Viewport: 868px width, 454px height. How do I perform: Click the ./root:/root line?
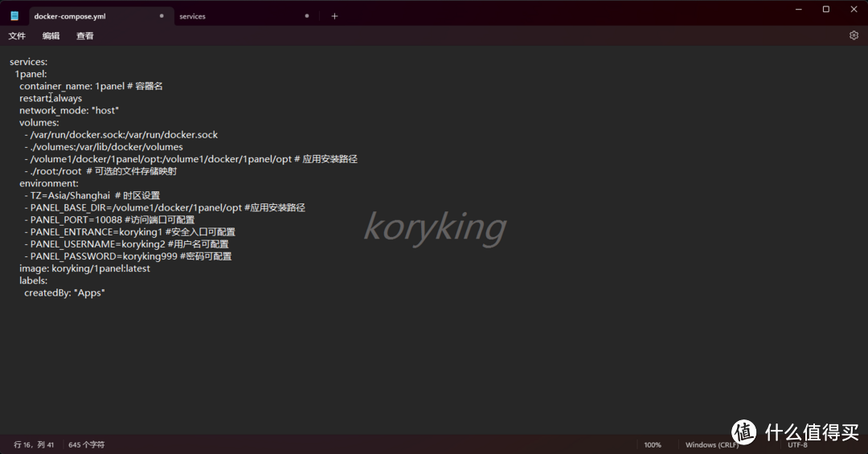tap(100, 172)
